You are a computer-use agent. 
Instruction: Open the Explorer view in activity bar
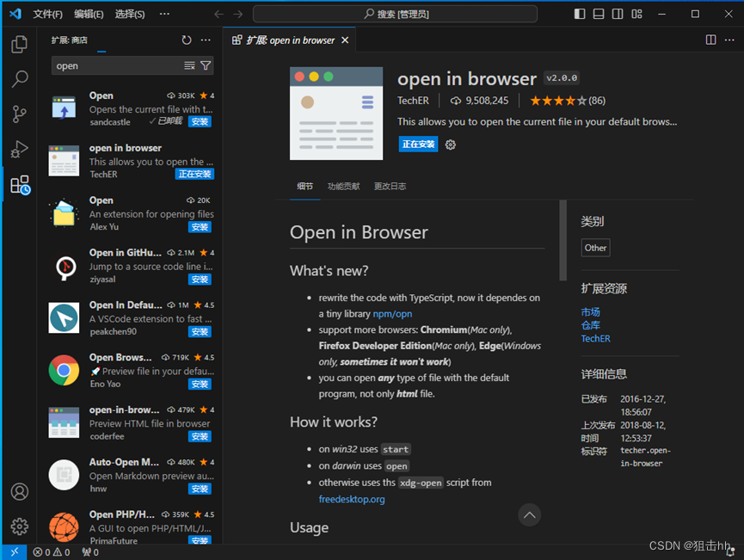tap(20, 44)
